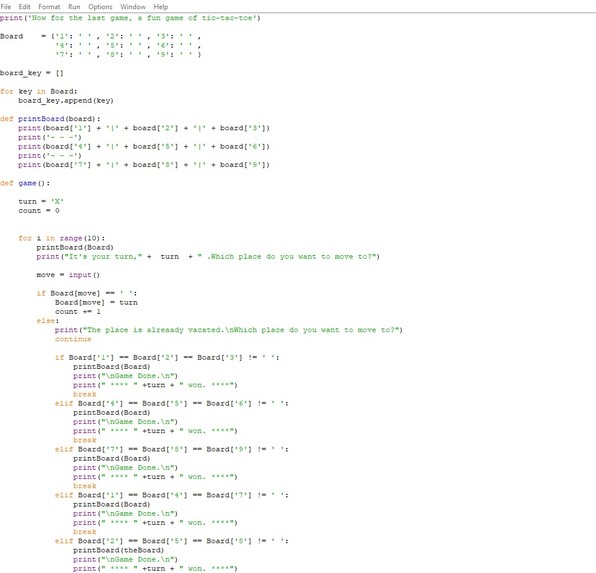Click print line "It's your turn,"

tap(208, 257)
